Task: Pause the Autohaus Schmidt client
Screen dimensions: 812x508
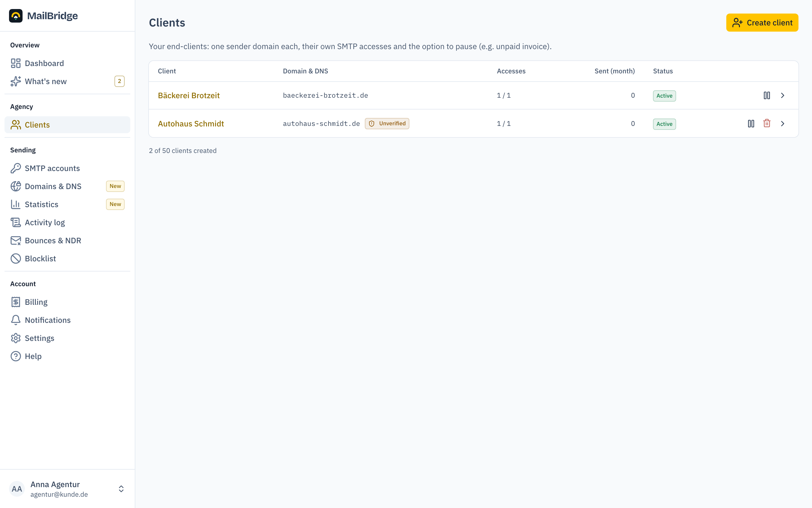Action: [x=751, y=124]
